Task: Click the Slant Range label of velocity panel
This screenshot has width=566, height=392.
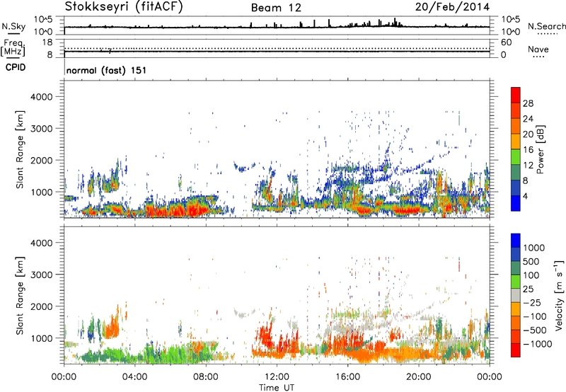Action: point(20,296)
